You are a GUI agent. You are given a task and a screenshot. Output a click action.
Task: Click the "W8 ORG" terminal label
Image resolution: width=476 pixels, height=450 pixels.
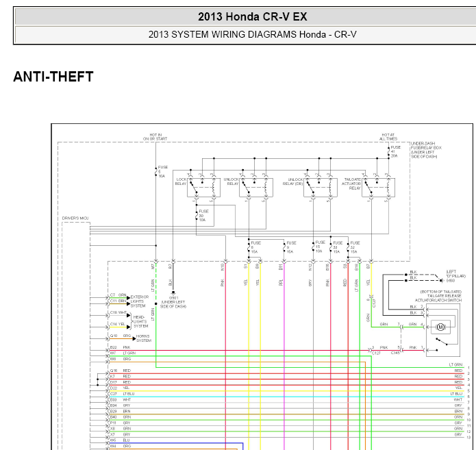tap(121, 359)
